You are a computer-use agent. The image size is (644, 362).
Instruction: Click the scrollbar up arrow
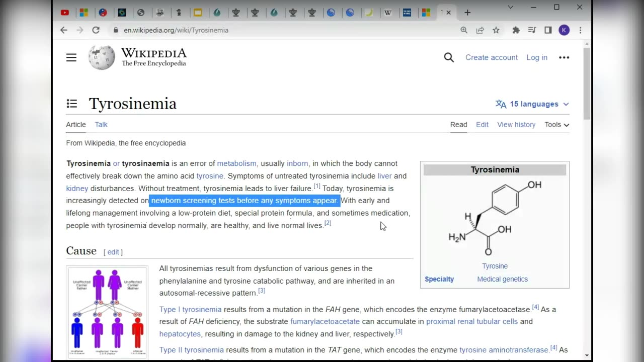587,44
